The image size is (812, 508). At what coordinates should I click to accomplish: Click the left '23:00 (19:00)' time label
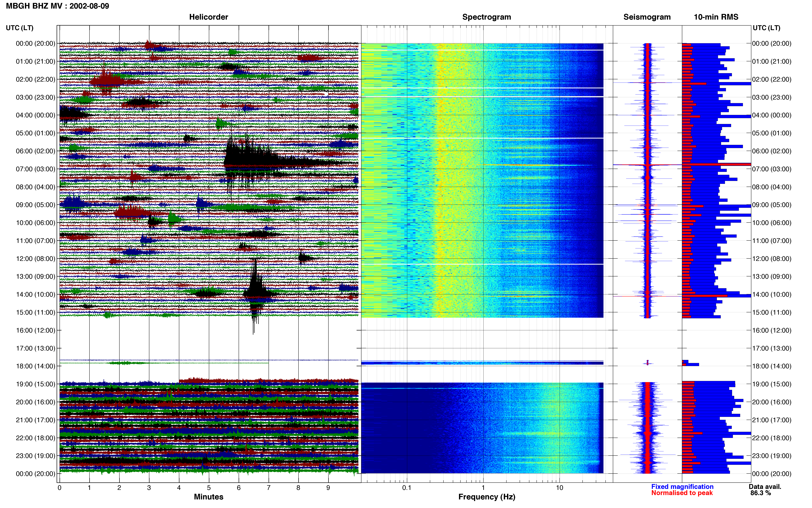pos(36,456)
